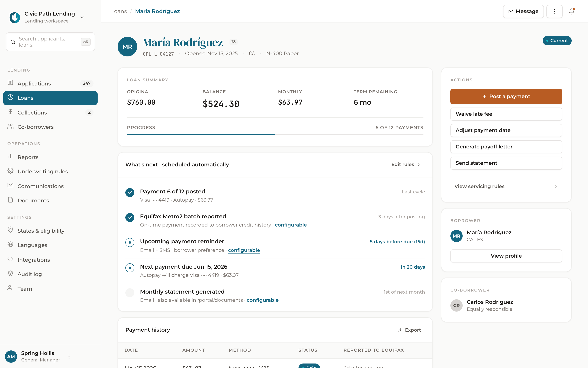Open the Audit log

point(50,274)
